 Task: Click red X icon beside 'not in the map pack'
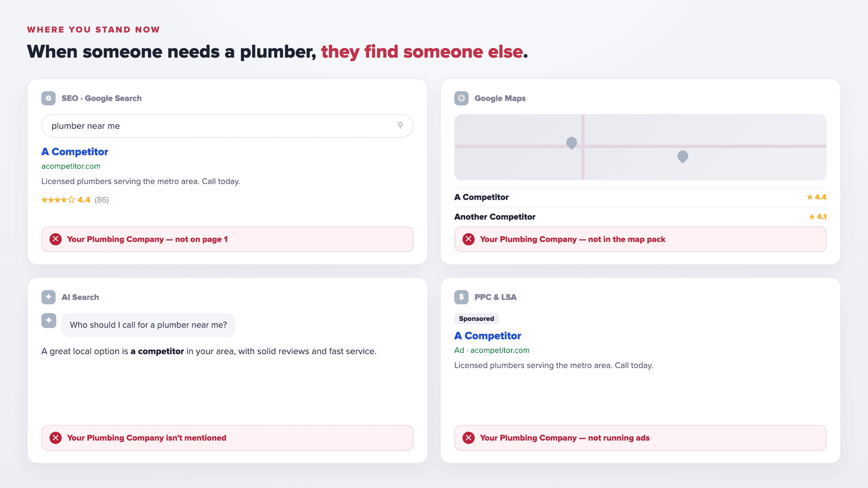click(x=468, y=239)
